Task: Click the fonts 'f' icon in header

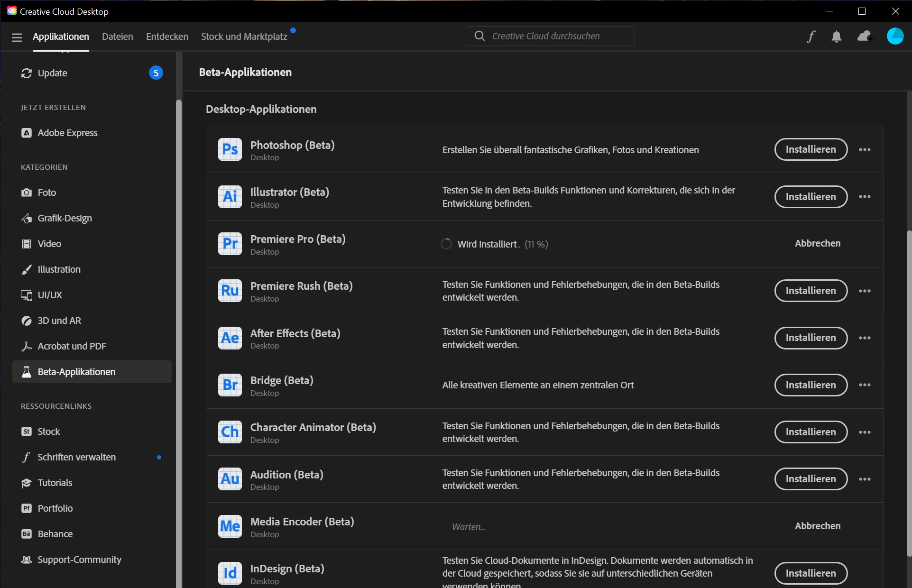Action: click(x=811, y=37)
